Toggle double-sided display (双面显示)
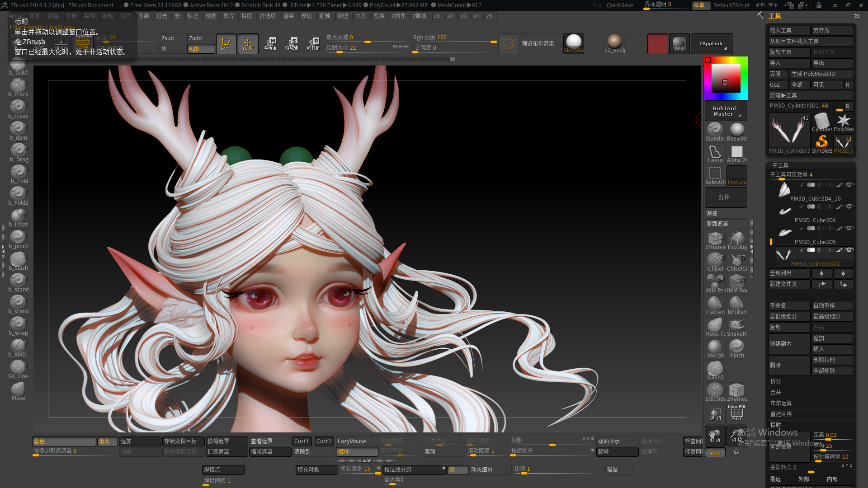This screenshot has height=488, width=868. point(617,441)
